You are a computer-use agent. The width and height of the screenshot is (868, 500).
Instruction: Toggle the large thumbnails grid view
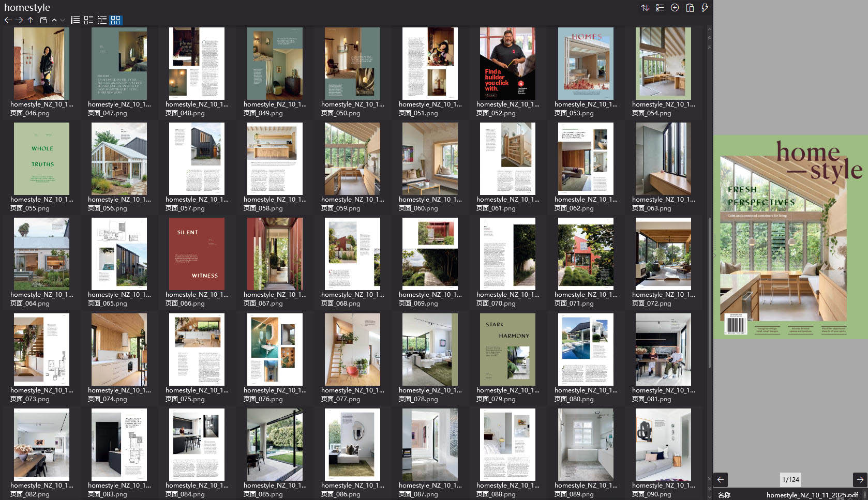pos(115,20)
